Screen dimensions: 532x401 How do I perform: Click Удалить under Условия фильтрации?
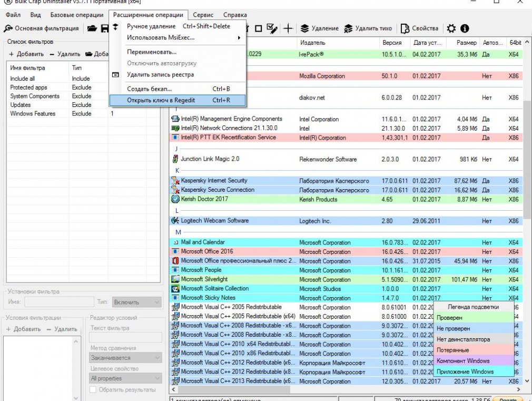click(x=62, y=329)
